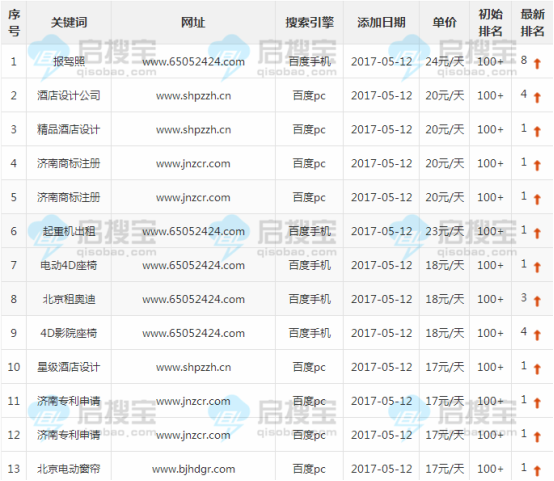
Task: Click the keyword 电动4D座椅
Action: point(69,265)
